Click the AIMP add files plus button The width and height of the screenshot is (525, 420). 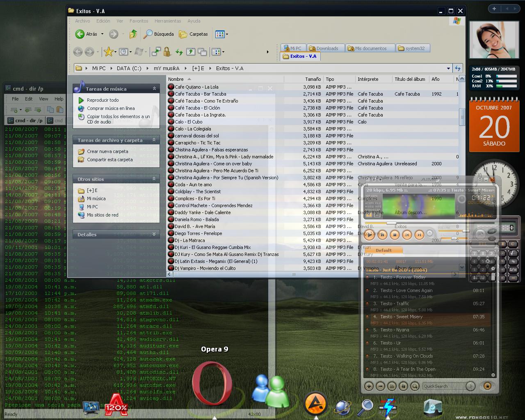[369, 386]
